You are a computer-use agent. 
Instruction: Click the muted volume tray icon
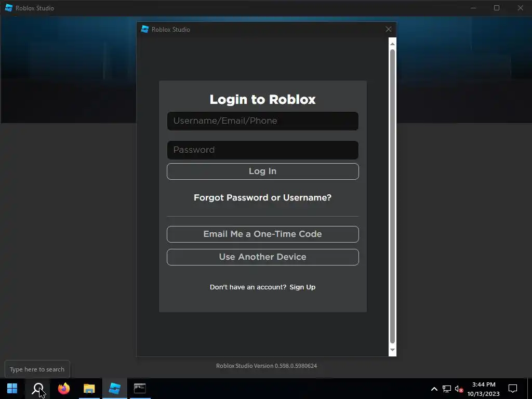(x=459, y=389)
